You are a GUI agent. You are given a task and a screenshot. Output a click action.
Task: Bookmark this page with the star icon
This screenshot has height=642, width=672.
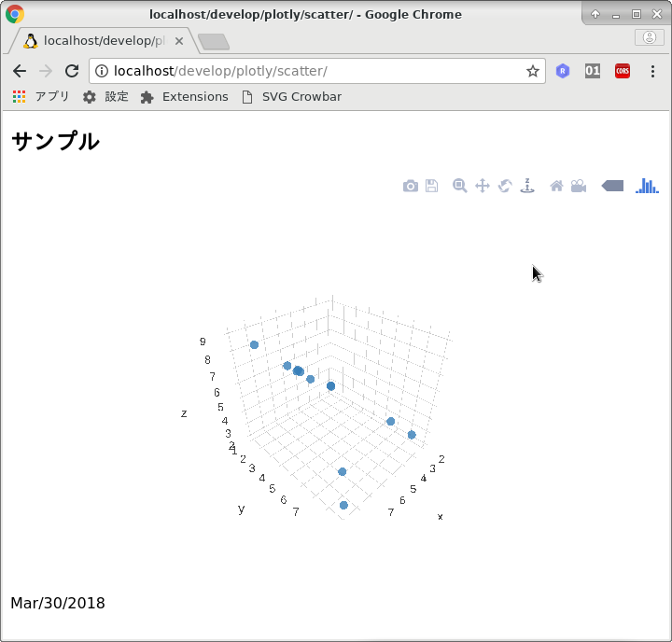pyautogui.click(x=533, y=71)
